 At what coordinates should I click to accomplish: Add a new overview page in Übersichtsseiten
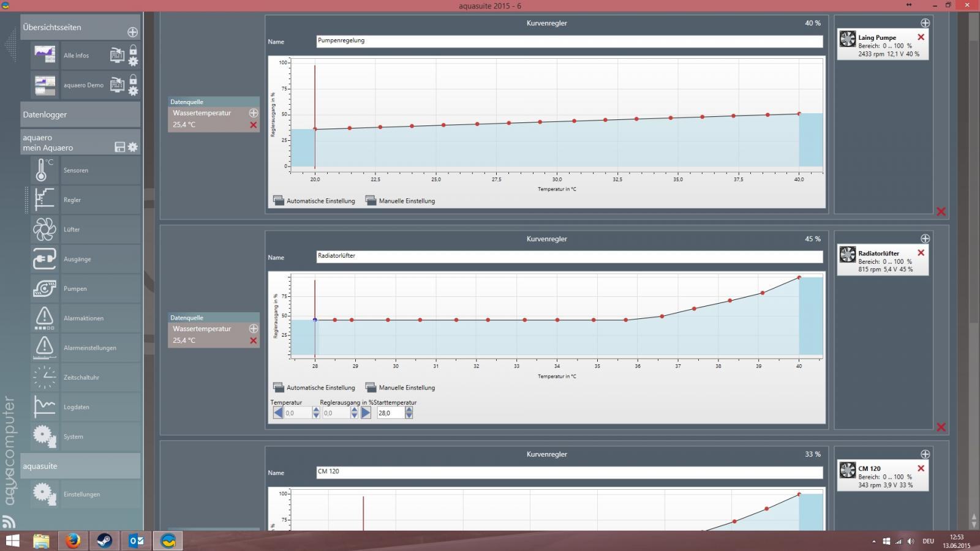[x=132, y=32]
